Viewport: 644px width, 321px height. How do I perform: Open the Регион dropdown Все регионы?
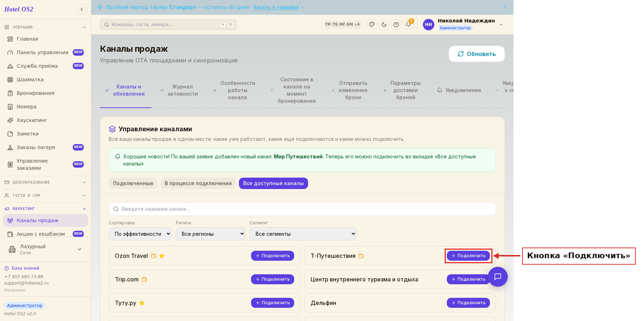(210, 234)
